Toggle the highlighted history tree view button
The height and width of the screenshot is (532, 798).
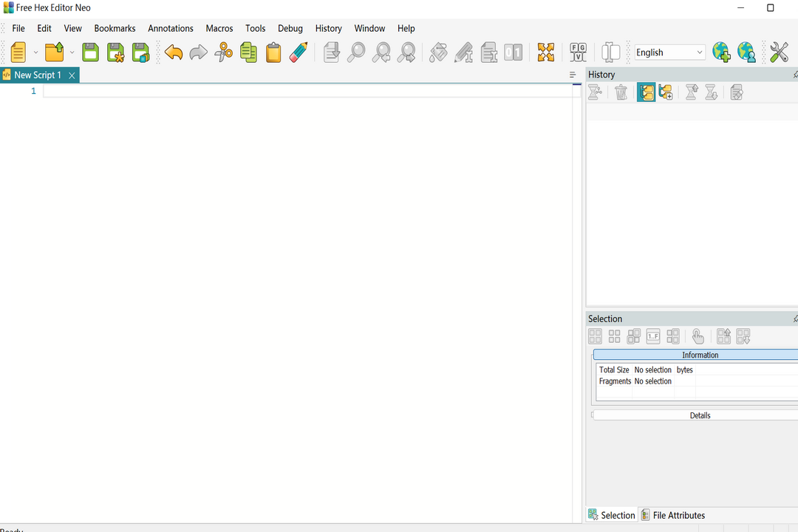click(x=646, y=92)
